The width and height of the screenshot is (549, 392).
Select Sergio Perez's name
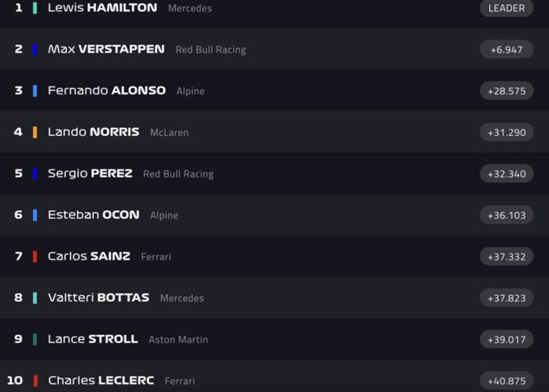coord(90,174)
